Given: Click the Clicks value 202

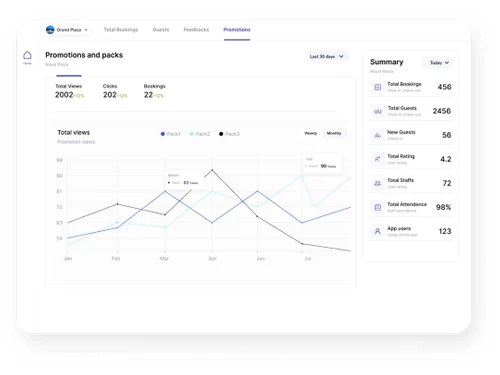Looking at the screenshot, I should coord(110,95).
